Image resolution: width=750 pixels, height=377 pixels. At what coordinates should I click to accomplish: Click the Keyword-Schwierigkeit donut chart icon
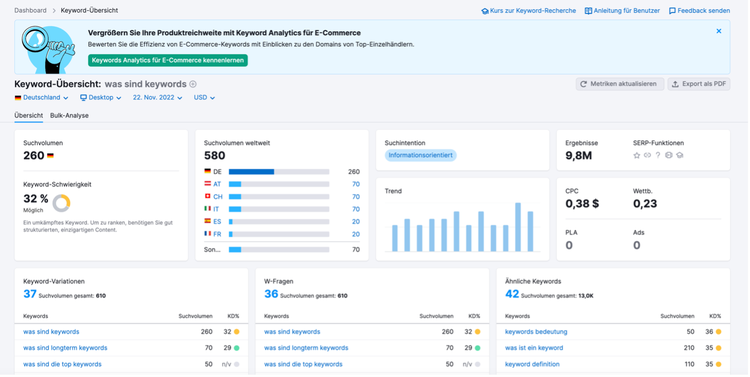tap(61, 203)
